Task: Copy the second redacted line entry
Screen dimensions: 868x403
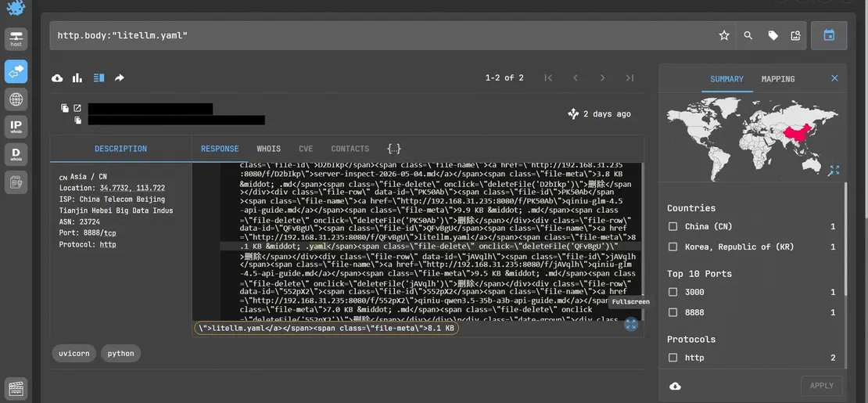Action: pyautogui.click(x=78, y=121)
